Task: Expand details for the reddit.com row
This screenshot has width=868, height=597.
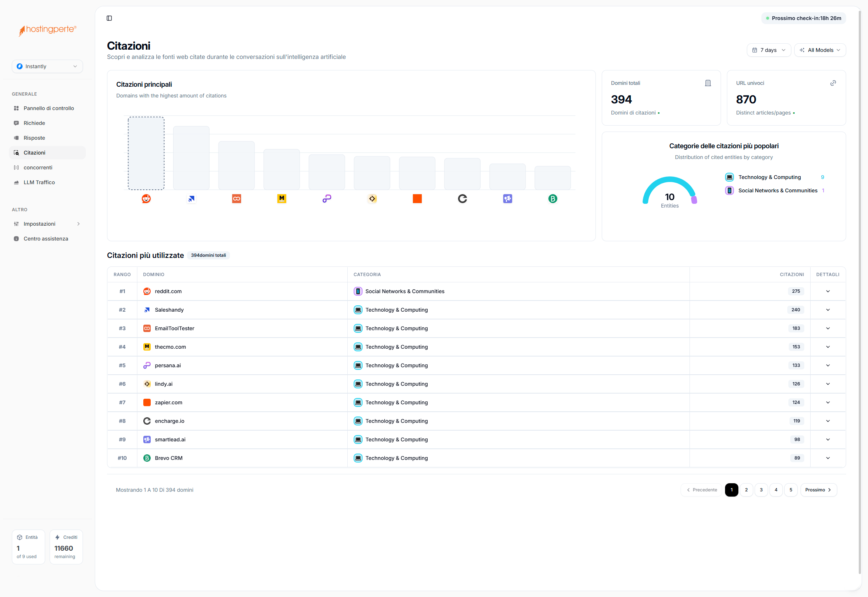Action: [828, 291]
